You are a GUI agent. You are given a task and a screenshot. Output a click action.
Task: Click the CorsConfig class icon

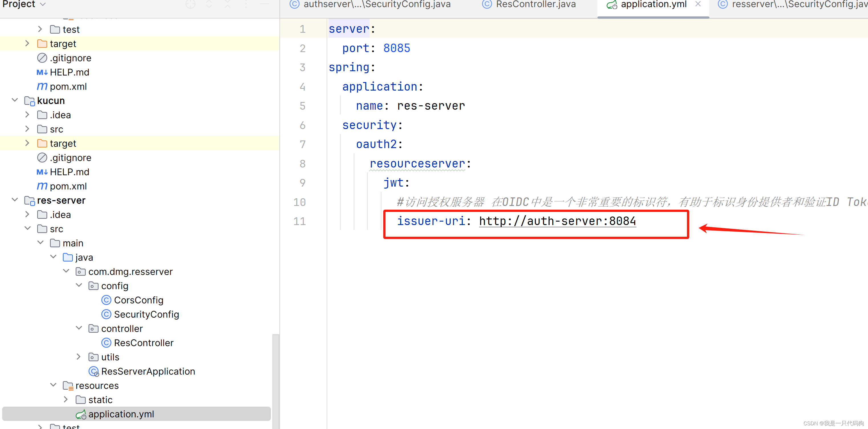pos(106,300)
